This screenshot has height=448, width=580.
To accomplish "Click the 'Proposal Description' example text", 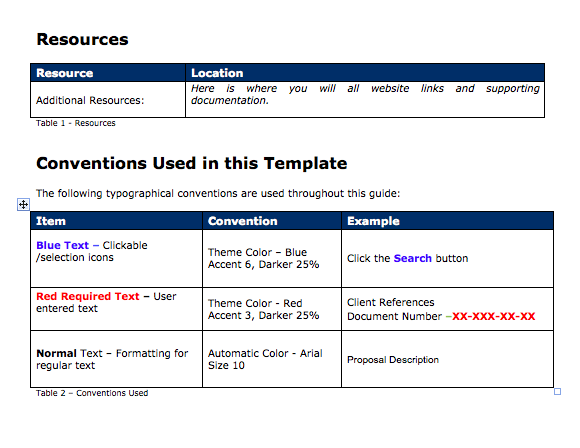I will click(x=393, y=360).
